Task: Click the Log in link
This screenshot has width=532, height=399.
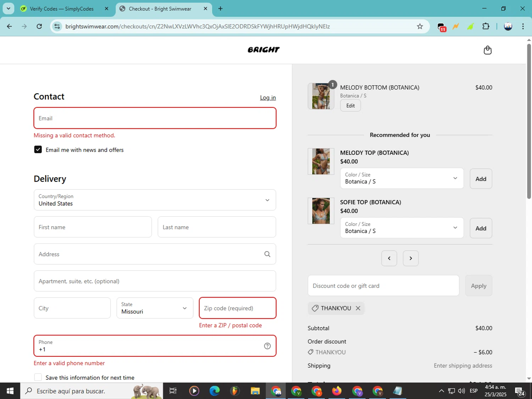Action: click(268, 98)
